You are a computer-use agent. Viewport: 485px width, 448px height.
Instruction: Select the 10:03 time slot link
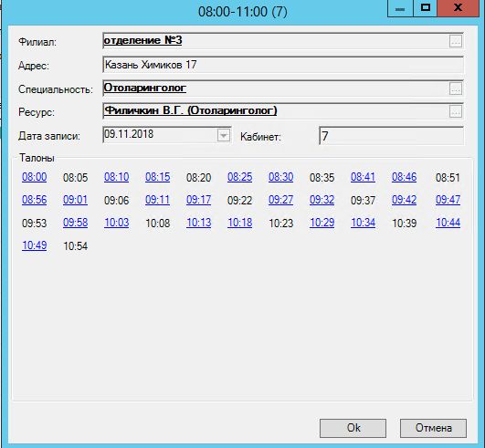117,223
